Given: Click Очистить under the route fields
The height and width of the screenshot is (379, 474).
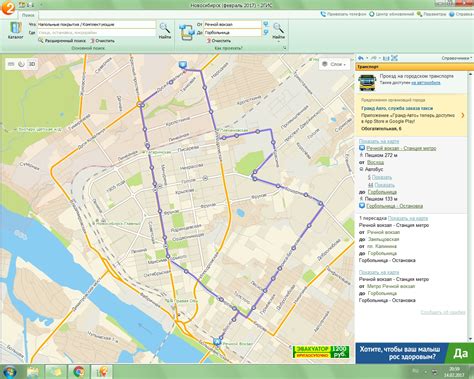Looking at the screenshot, I should (218, 41).
